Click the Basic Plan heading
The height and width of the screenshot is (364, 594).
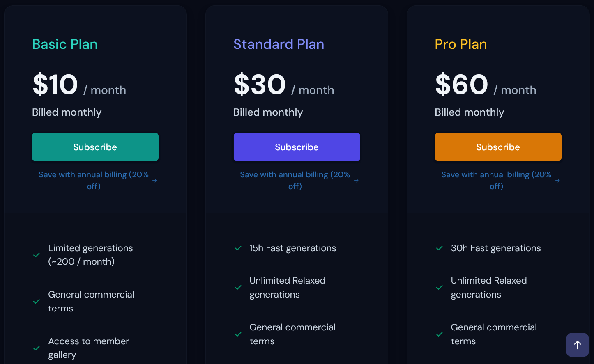click(x=65, y=44)
